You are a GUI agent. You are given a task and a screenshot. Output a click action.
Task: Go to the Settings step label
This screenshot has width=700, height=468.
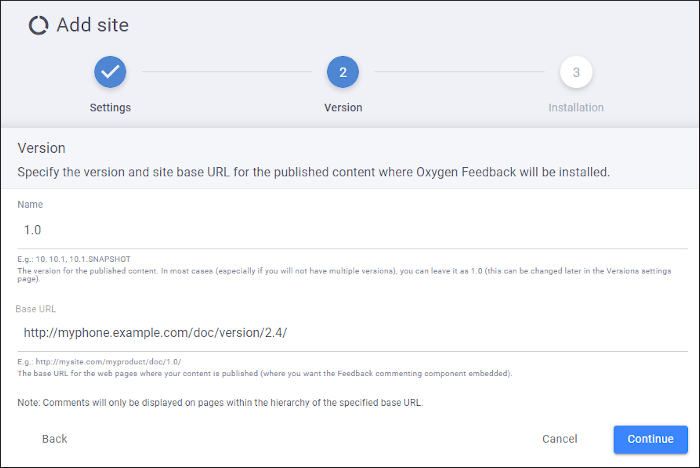[110, 107]
